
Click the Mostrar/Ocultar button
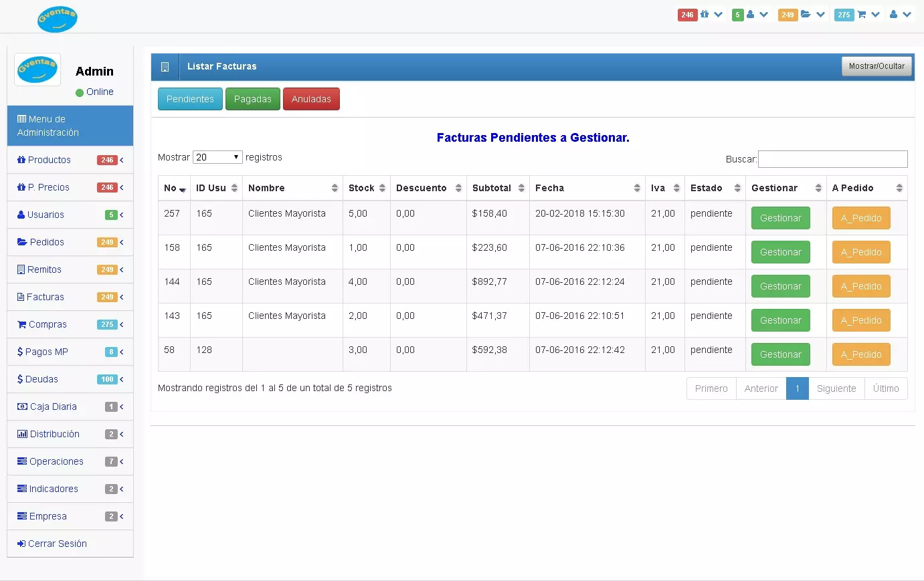[x=876, y=66]
